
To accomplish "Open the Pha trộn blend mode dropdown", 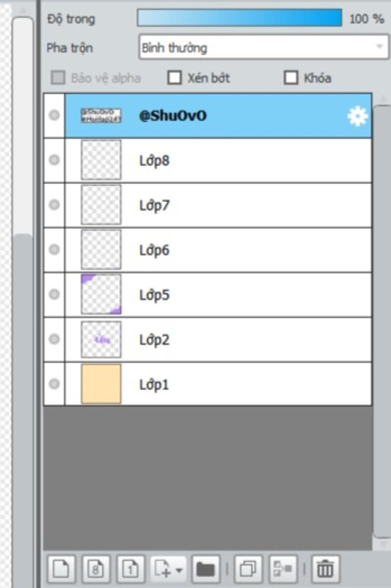I will click(264, 47).
